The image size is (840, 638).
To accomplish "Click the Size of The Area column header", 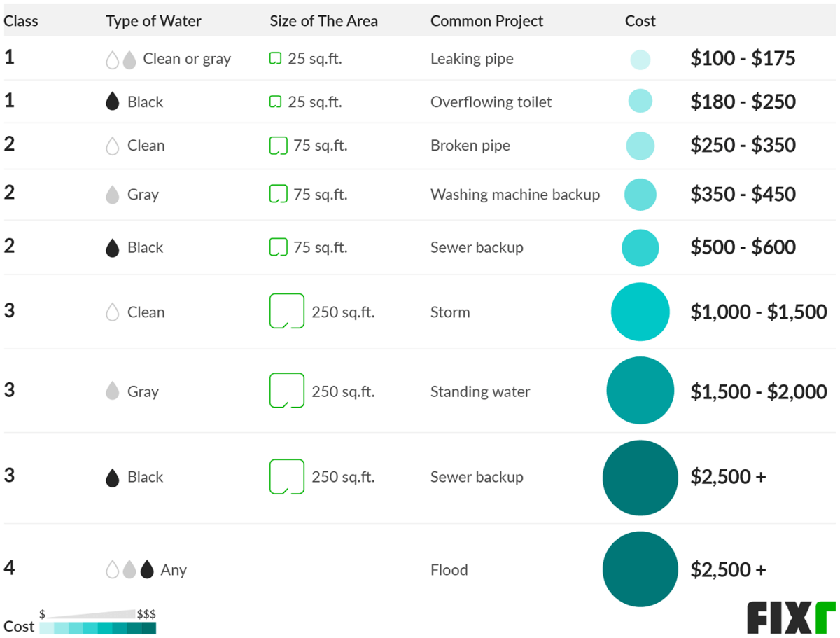I will pyautogui.click(x=323, y=21).
